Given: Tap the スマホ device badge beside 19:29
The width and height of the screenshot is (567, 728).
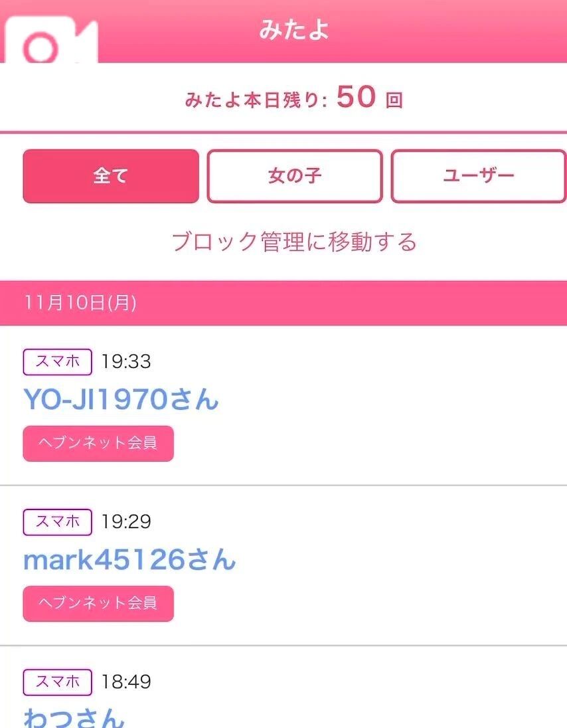Looking at the screenshot, I should pyautogui.click(x=56, y=522).
